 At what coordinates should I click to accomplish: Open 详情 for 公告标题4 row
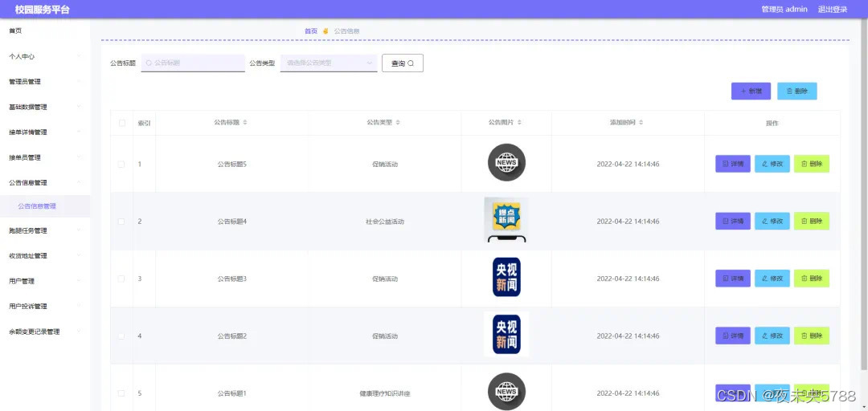click(732, 222)
